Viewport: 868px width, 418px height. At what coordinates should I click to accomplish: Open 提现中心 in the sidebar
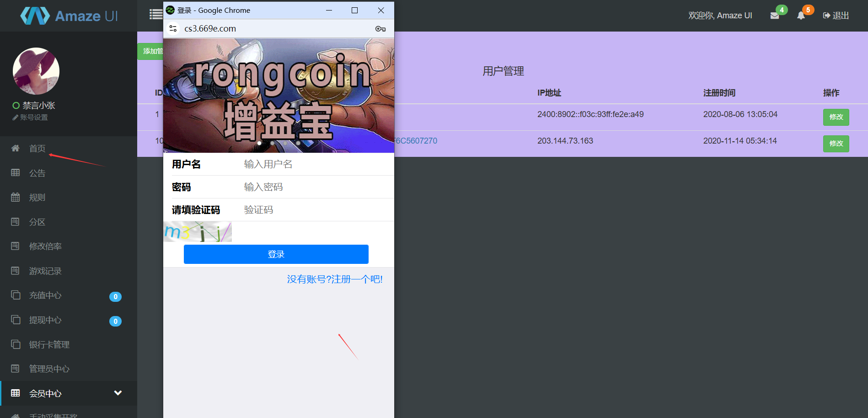coord(45,320)
